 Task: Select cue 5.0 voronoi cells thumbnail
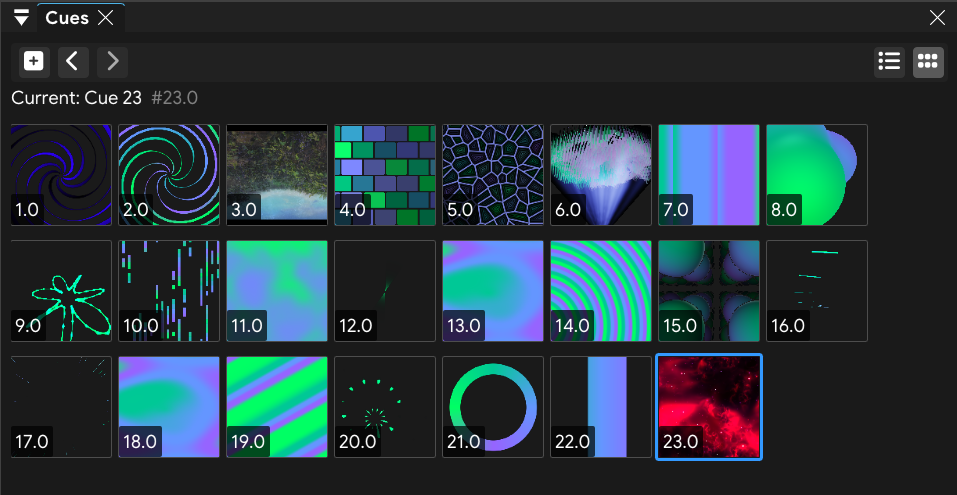493,175
